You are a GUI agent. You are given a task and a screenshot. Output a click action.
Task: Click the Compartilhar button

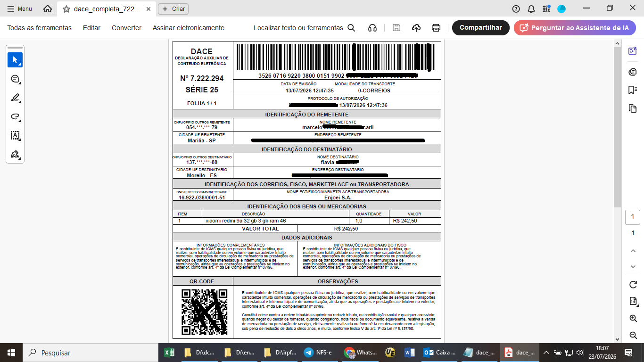(481, 28)
